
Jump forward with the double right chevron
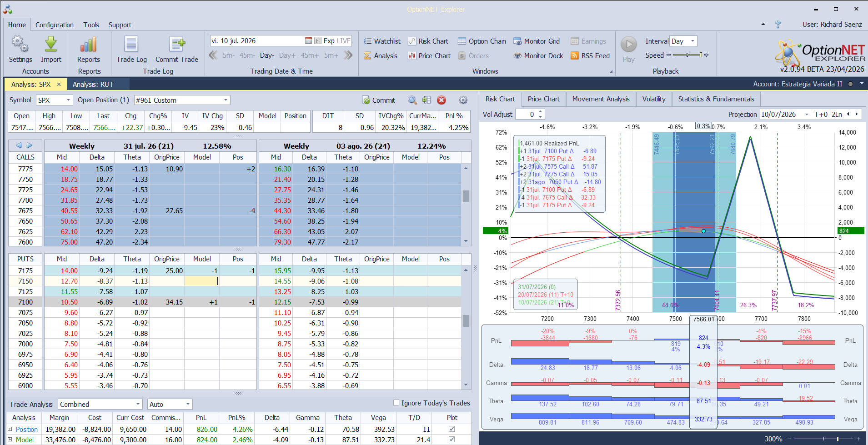[348, 55]
